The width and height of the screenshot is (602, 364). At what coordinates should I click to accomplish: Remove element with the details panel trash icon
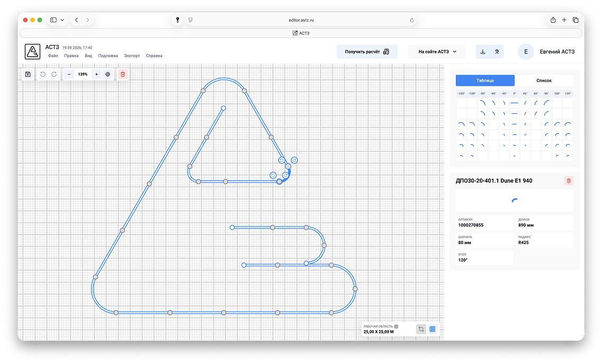pyautogui.click(x=569, y=180)
